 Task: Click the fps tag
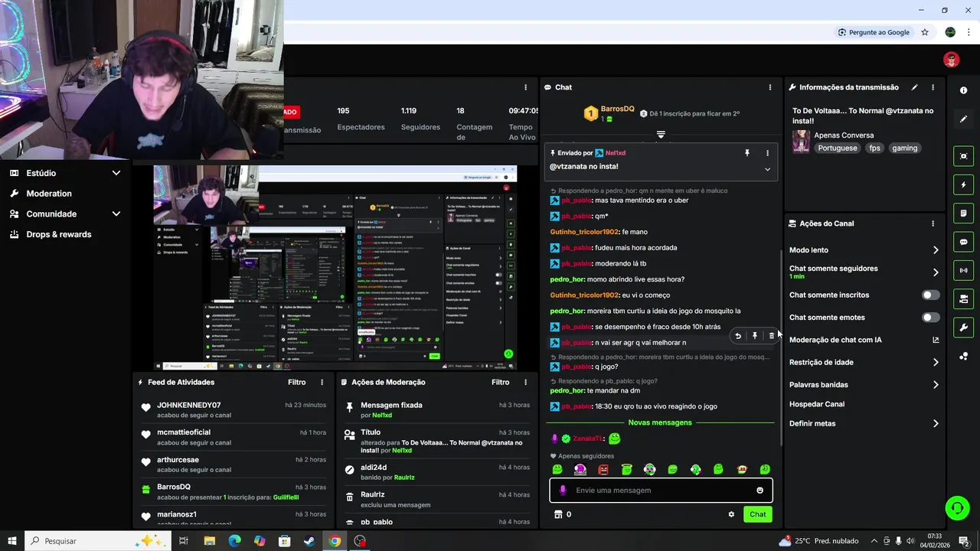(874, 148)
